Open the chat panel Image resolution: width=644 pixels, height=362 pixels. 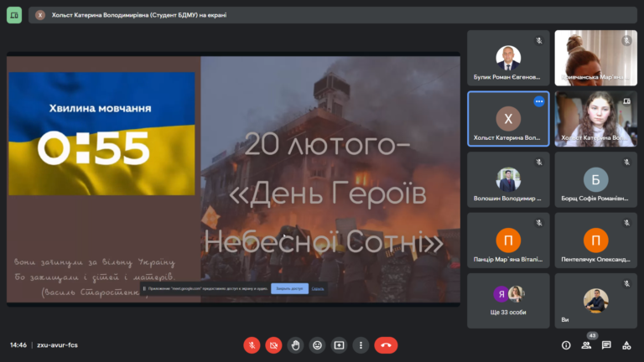coord(606,344)
